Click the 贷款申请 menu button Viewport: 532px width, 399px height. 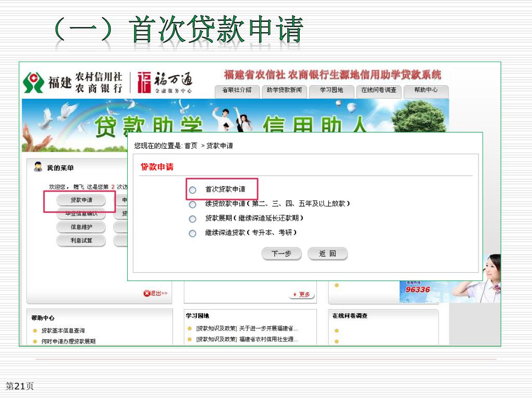point(81,200)
